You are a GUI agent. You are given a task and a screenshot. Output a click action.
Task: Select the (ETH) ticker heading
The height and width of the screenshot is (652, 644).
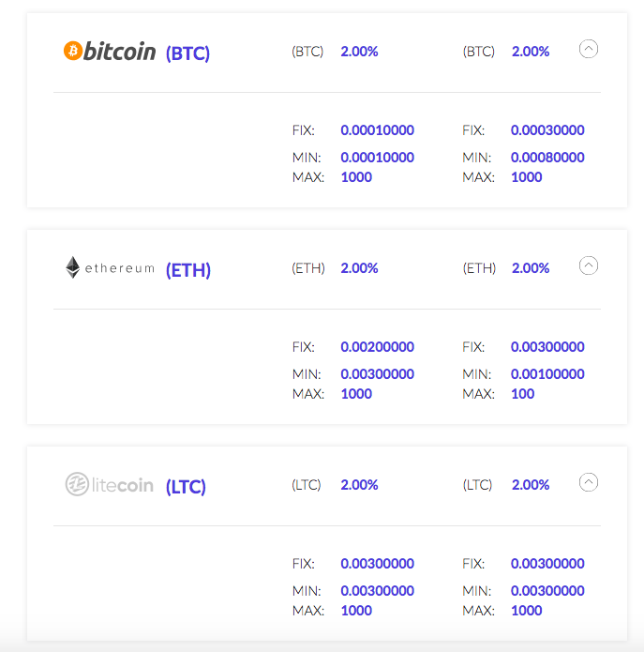pos(188,270)
